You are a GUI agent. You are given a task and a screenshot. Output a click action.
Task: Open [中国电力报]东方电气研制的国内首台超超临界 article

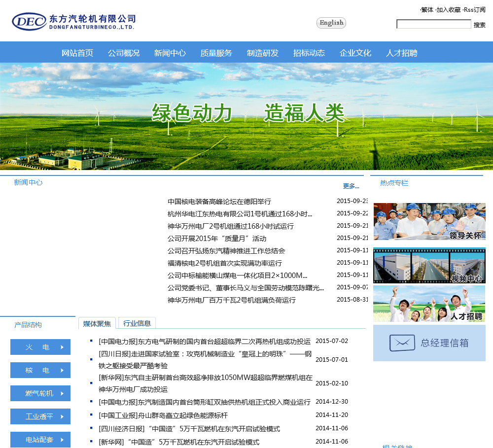(205, 342)
